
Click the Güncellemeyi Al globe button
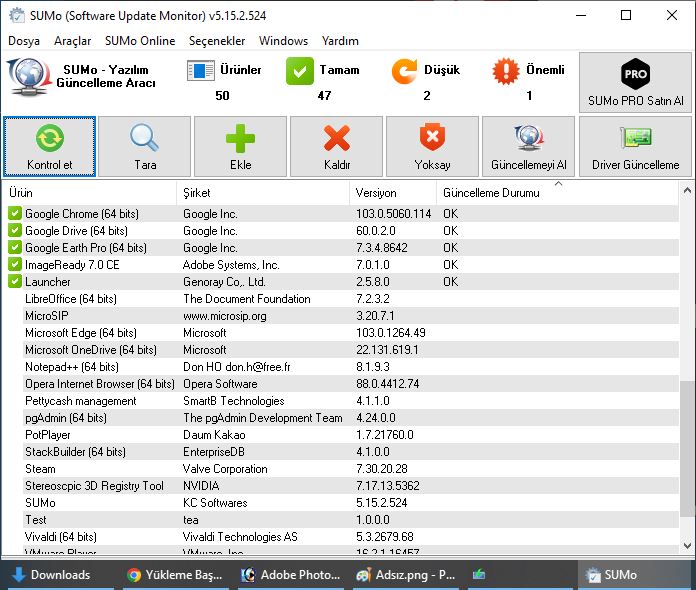point(528,147)
